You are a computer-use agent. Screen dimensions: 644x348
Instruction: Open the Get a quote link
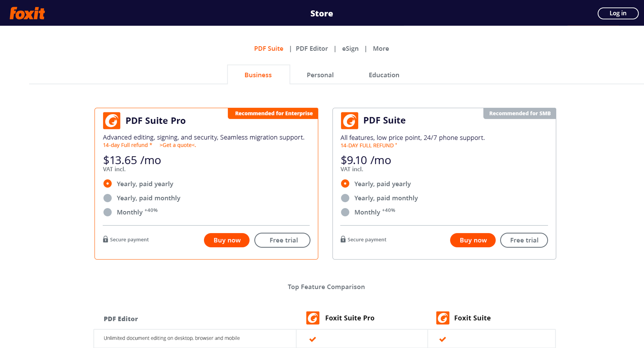click(178, 145)
